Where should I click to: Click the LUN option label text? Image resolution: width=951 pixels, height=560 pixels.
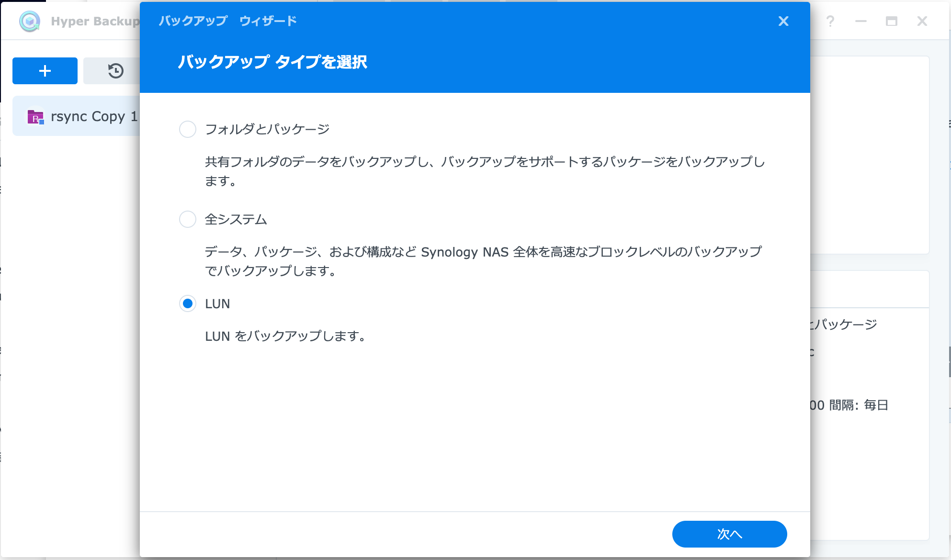(x=217, y=304)
